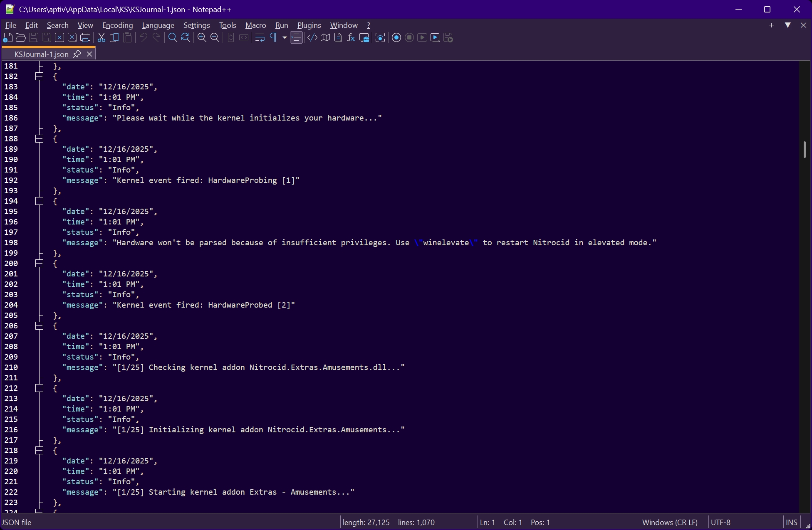
Task: Open the dropdown arrow beside the pilcrow icon
Action: pos(285,38)
